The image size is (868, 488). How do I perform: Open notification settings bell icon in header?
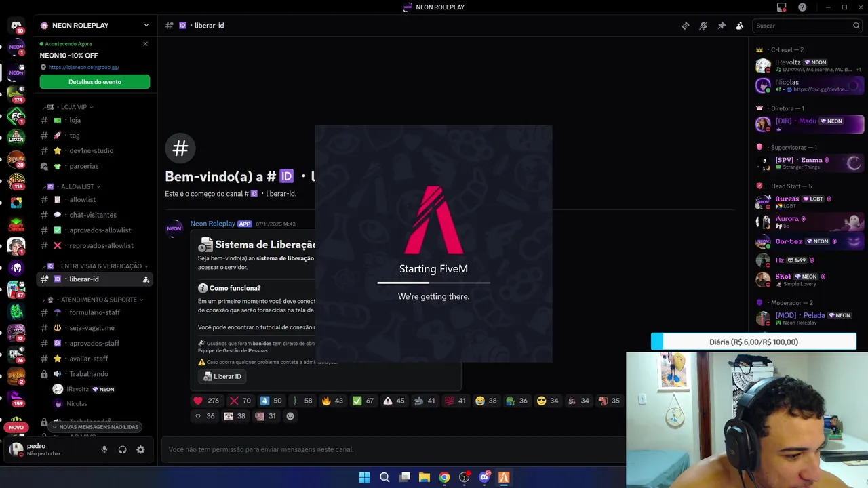[x=703, y=26]
